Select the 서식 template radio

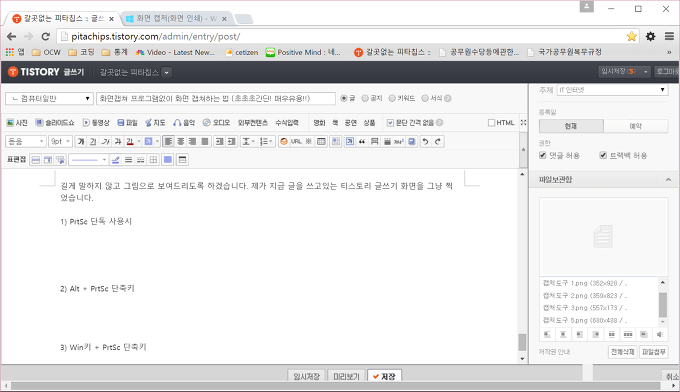pyautogui.click(x=425, y=98)
